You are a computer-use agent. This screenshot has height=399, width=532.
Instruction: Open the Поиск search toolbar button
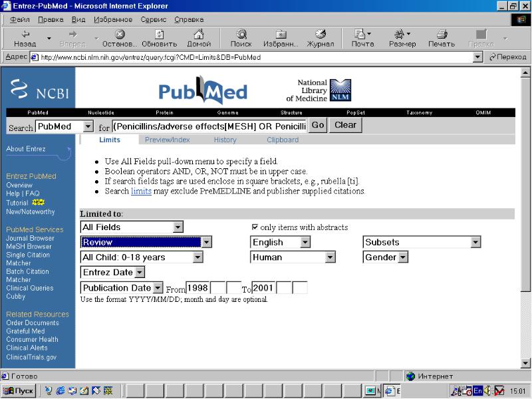tap(241, 39)
